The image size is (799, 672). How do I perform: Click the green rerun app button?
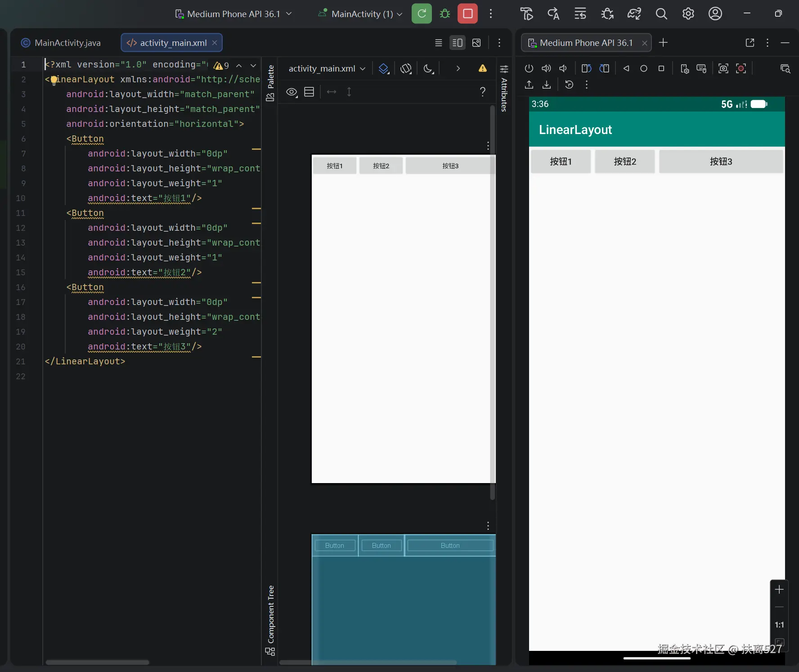coord(422,13)
